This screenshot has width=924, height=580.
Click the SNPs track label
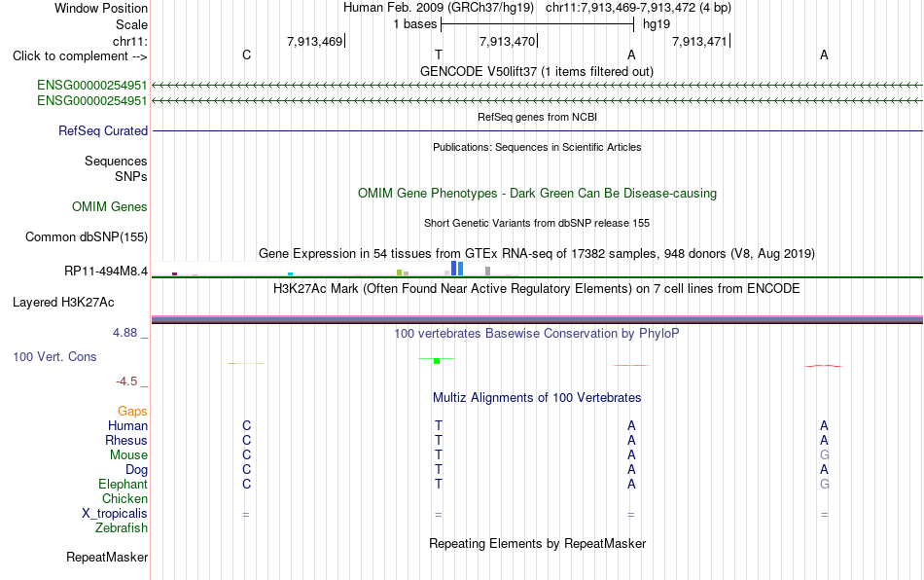(x=131, y=176)
